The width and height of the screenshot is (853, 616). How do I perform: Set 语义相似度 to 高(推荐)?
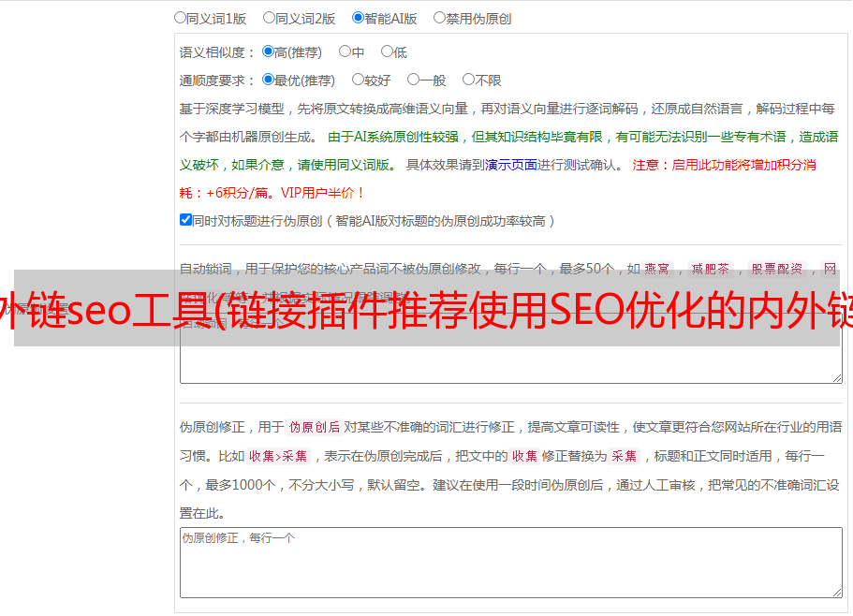tap(268, 51)
